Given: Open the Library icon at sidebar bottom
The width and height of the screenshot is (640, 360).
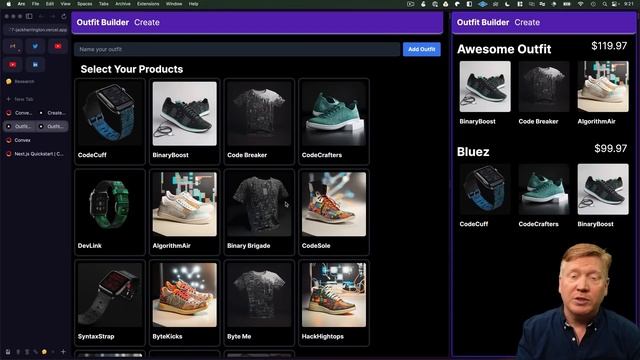Looking at the screenshot, I should [x=8, y=351].
